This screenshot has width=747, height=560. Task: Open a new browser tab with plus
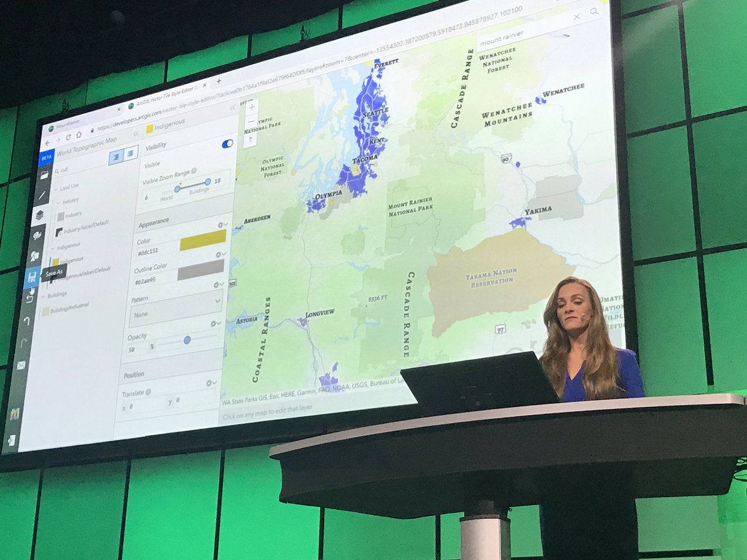[218, 81]
